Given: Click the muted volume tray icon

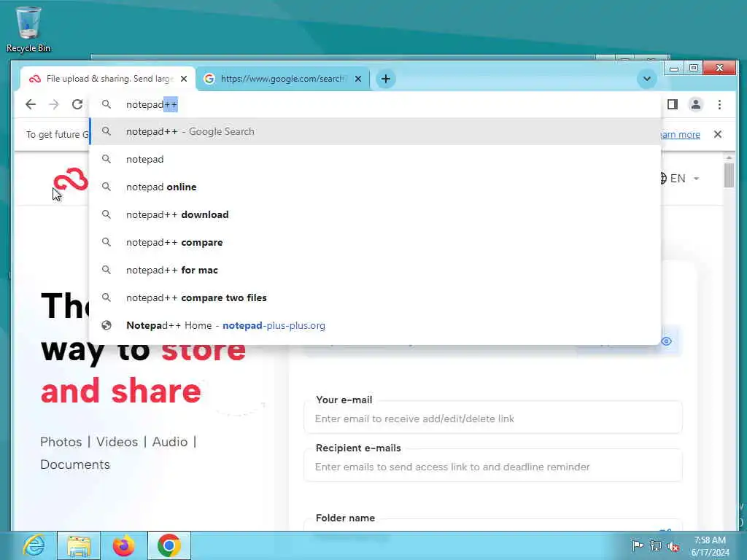Looking at the screenshot, I should point(673,546).
